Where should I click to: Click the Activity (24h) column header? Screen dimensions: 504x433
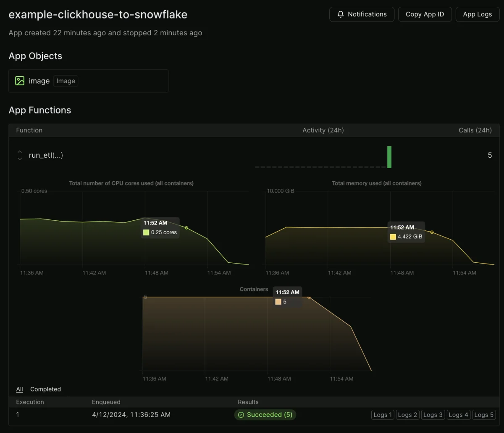tap(323, 130)
